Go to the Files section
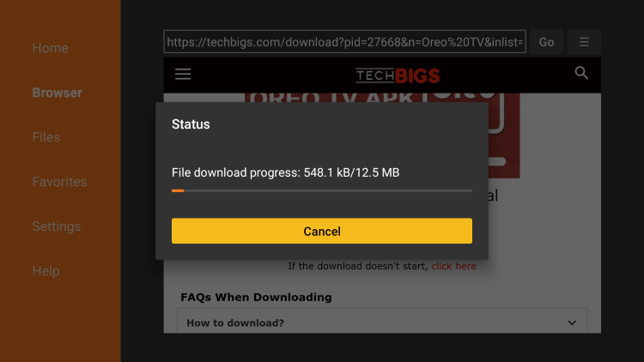Image resolution: width=644 pixels, height=362 pixels. (x=46, y=137)
